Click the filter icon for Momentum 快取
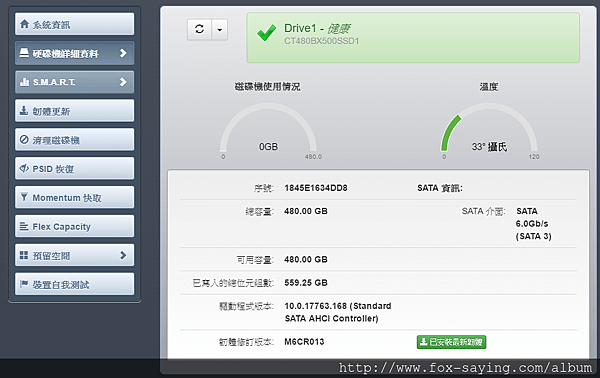This screenshot has width=600, height=378. [24, 197]
